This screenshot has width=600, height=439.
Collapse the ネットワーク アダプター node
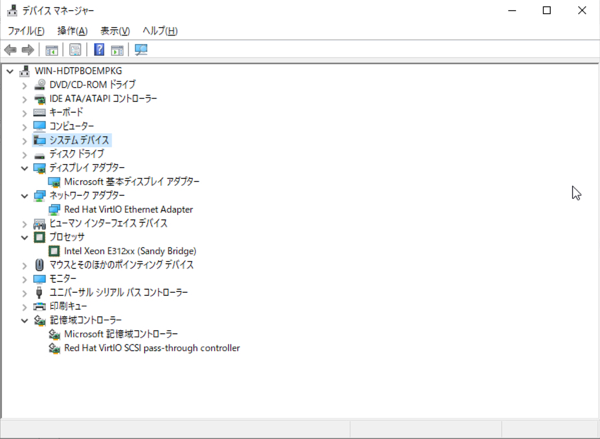point(24,196)
